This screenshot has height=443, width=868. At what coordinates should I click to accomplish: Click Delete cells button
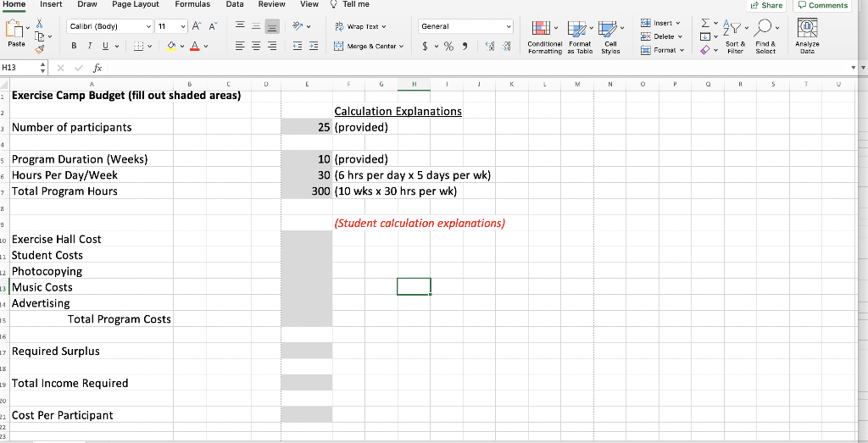tap(661, 36)
